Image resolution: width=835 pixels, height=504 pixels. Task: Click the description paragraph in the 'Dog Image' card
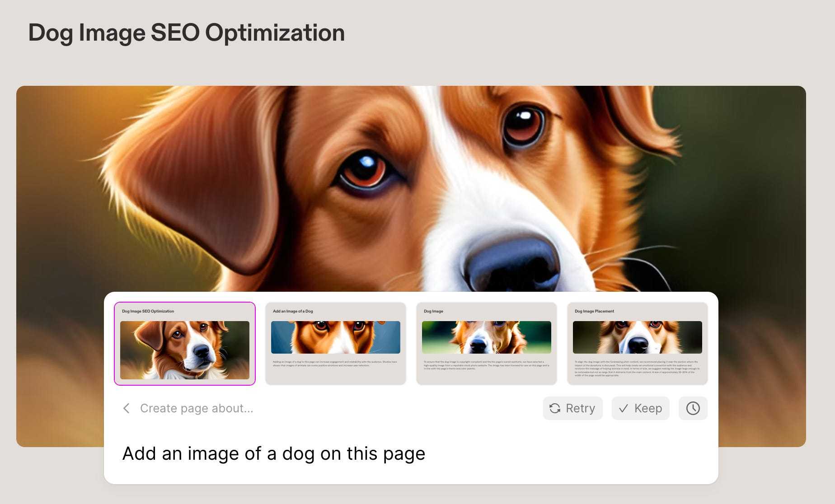(486, 365)
